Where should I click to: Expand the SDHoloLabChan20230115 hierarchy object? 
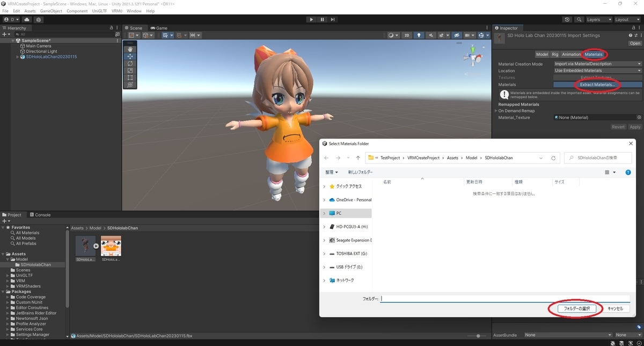(18, 57)
